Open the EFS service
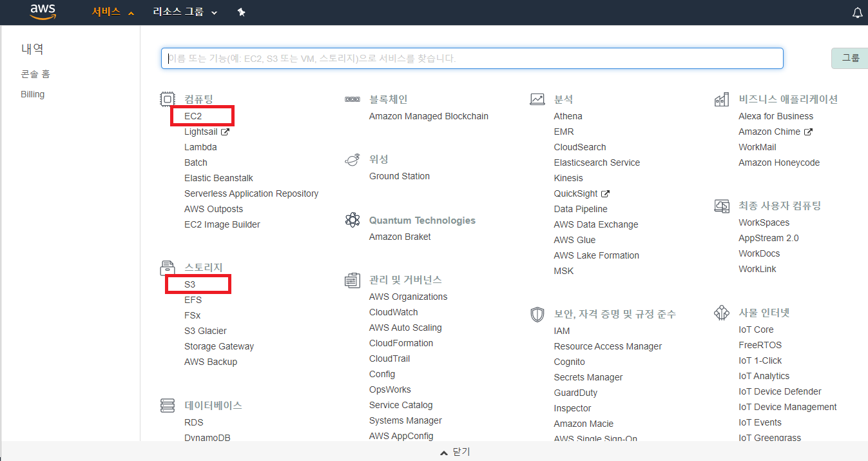868x461 pixels. [x=193, y=300]
